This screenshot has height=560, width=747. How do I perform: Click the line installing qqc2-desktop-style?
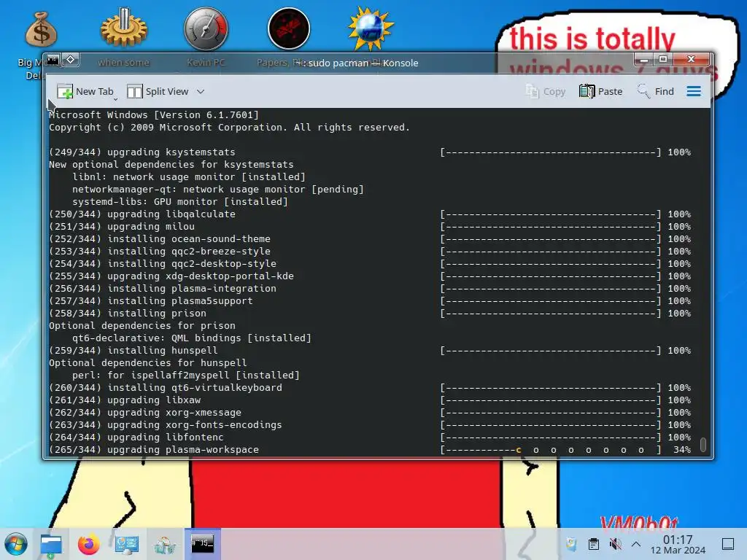[x=370, y=263]
